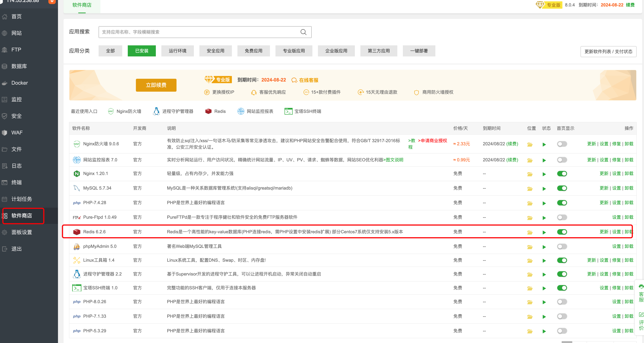Toggle off homepage display for Redis 6.2.6
The image size is (644, 343).
click(562, 232)
